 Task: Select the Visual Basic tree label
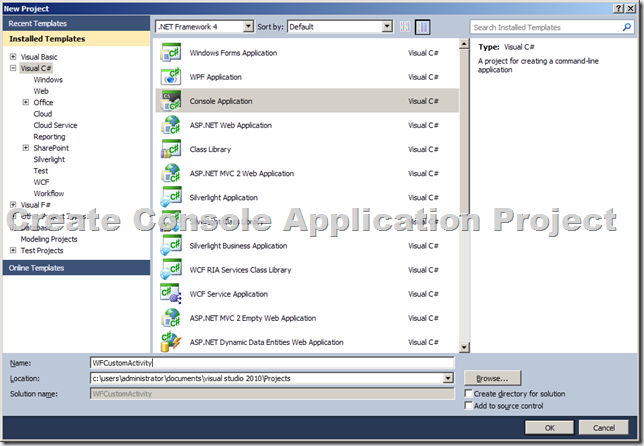pyautogui.click(x=39, y=57)
